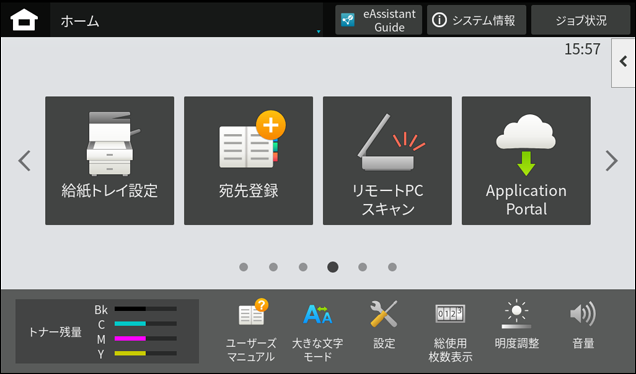
Task: Go to previous home page arrow
Action: click(x=24, y=161)
